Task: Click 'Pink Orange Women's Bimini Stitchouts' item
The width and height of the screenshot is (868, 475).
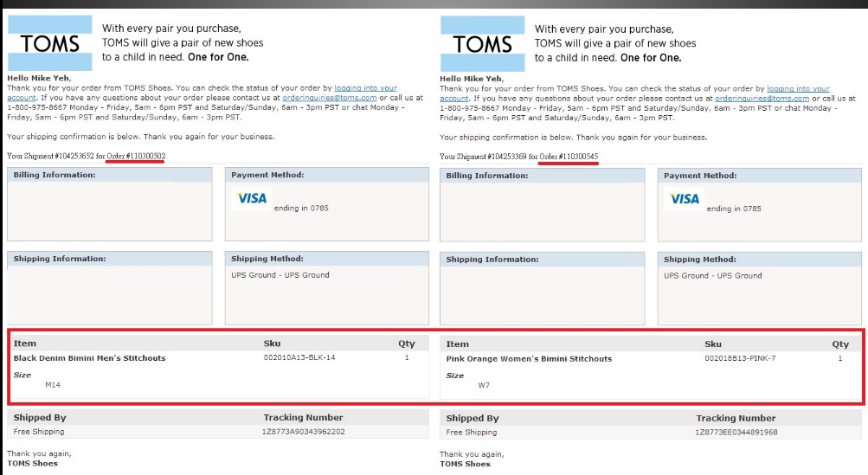Action: (x=530, y=359)
